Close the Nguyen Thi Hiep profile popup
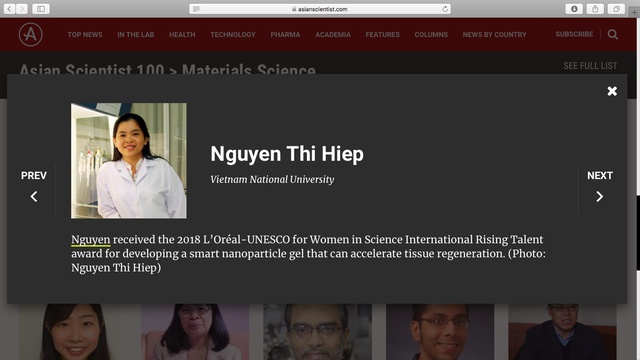Screen dimensions: 640x360 [x=612, y=91]
